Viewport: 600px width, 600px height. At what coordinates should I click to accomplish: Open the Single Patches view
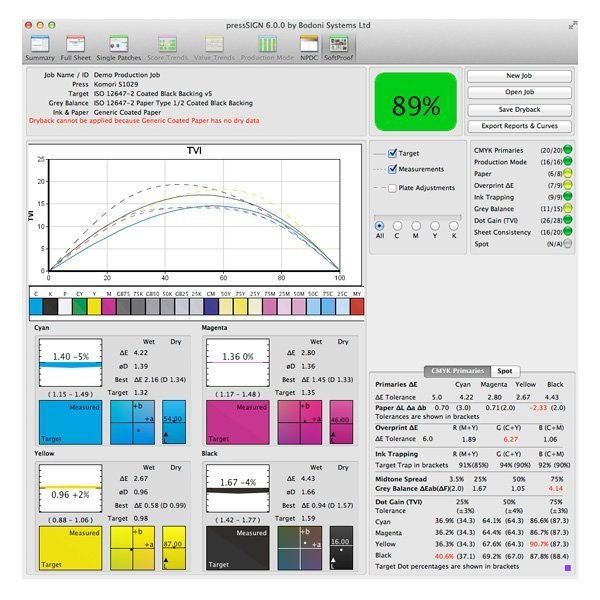(119, 46)
